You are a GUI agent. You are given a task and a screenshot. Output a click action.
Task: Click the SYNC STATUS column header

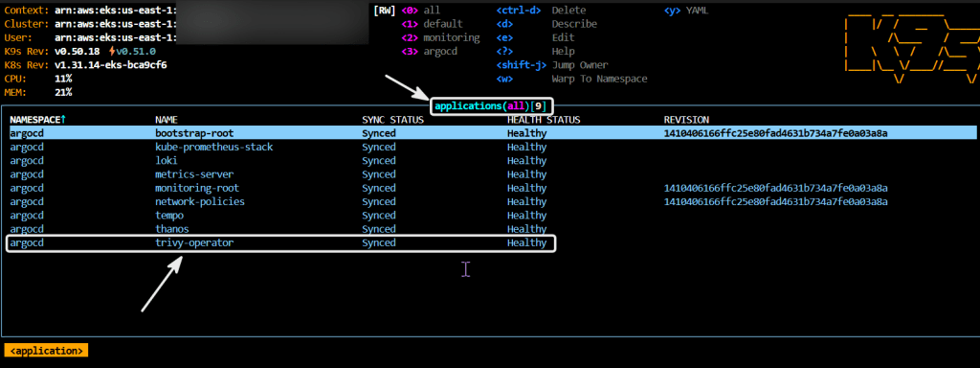click(393, 120)
